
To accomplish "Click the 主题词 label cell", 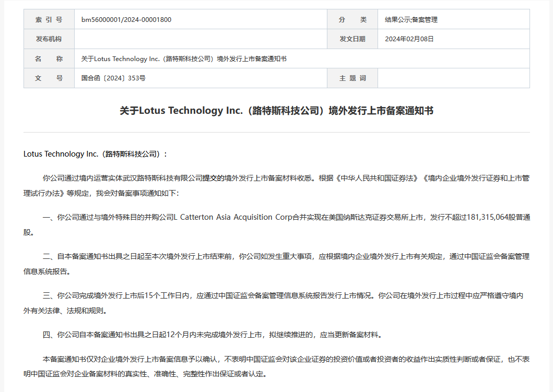I will pyautogui.click(x=352, y=78).
